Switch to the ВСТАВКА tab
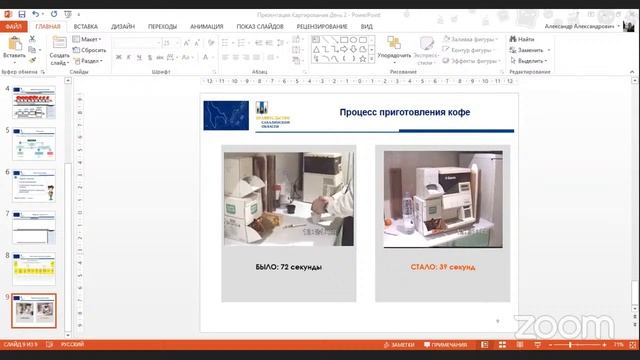This screenshot has width=640, height=360. 86,27
